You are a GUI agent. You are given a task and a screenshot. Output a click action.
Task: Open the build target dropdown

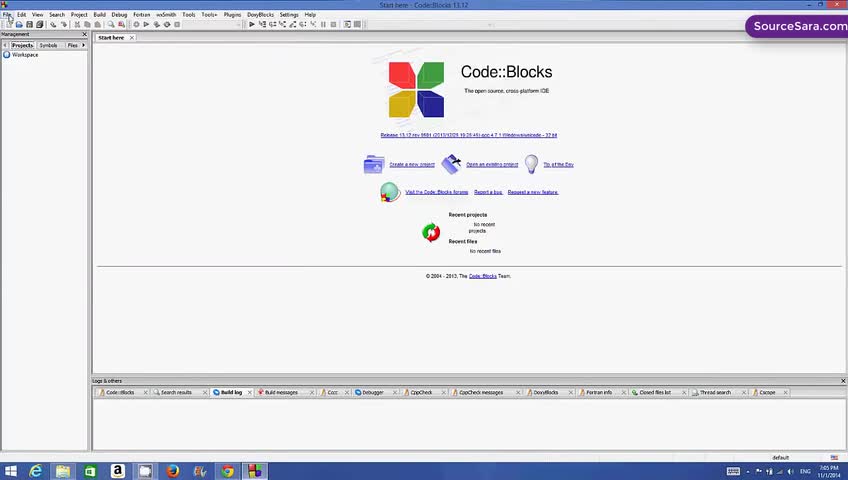212,24
